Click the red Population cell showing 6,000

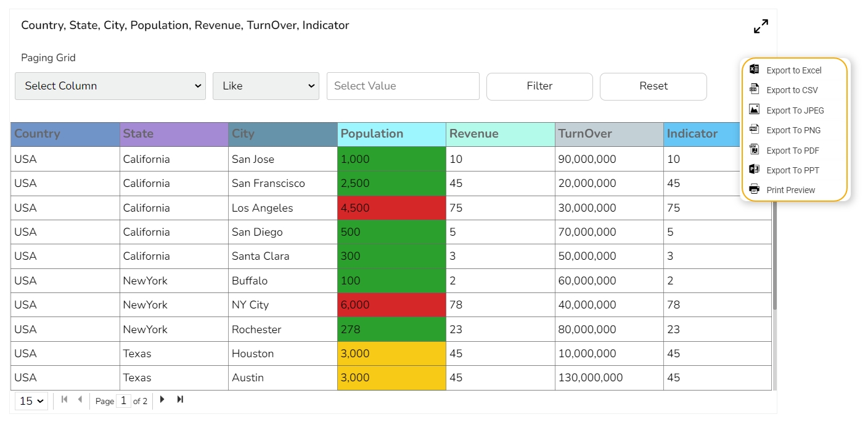click(x=391, y=305)
